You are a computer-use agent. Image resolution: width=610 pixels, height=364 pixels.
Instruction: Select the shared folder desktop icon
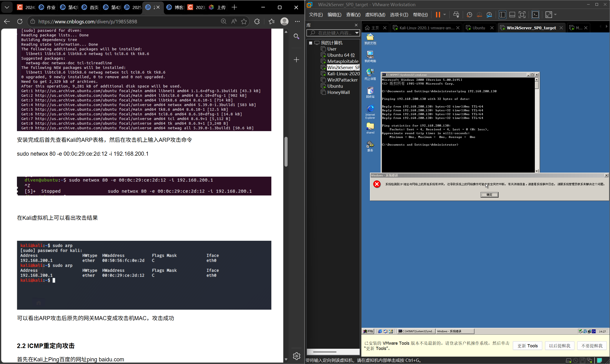click(370, 128)
